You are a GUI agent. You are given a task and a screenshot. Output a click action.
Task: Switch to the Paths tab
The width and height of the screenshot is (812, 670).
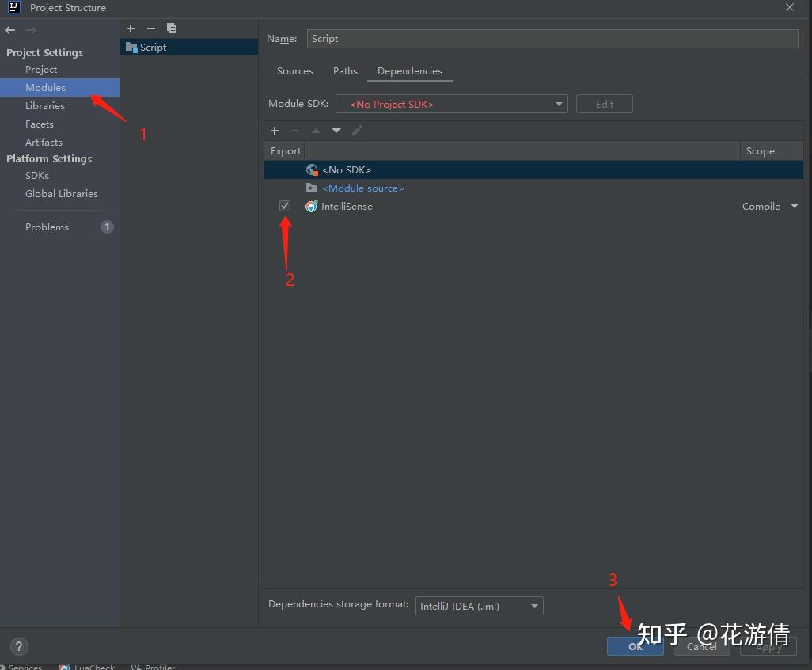tap(345, 70)
